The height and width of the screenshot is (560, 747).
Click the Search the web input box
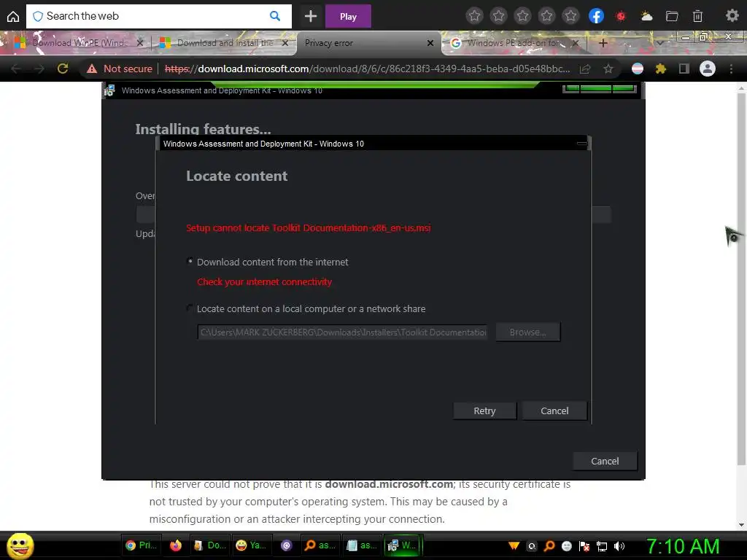coord(158,16)
